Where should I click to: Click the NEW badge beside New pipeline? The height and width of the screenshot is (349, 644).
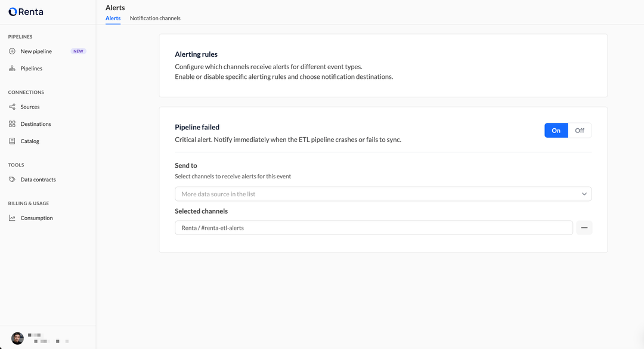click(78, 51)
